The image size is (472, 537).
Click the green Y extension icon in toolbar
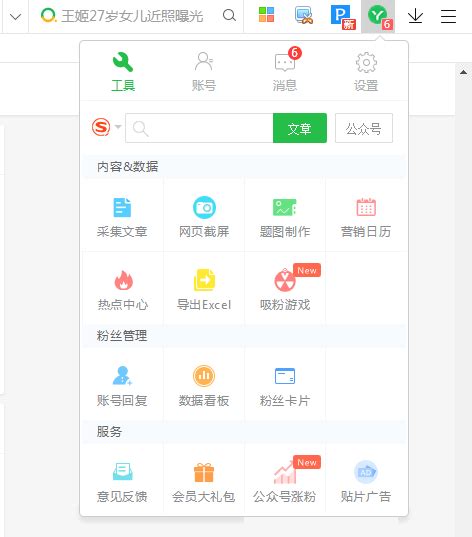pos(378,16)
